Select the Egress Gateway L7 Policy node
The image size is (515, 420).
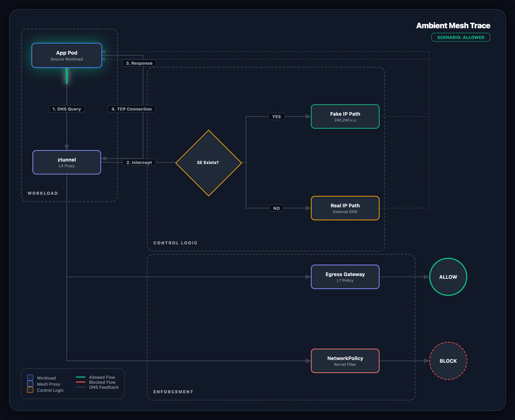pos(345,277)
